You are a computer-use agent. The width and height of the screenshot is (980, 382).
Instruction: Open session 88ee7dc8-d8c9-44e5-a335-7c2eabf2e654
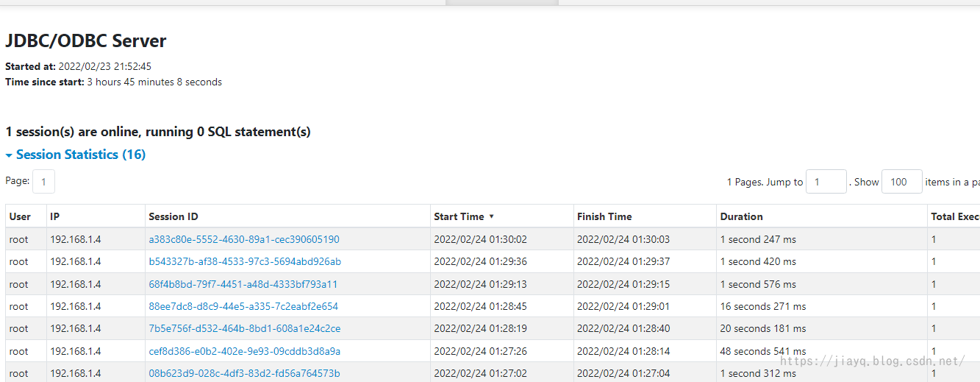[243, 306]
